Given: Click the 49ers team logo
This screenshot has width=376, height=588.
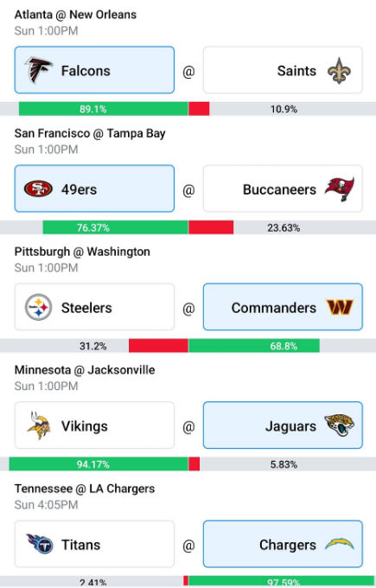Looking at the screenshot, I should click(x=38, y=189).
